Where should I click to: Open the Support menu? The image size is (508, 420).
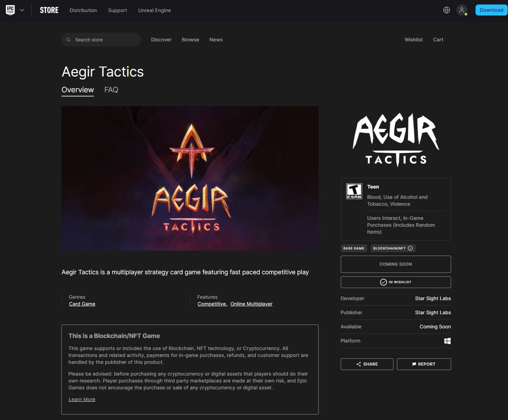point(117,10)
